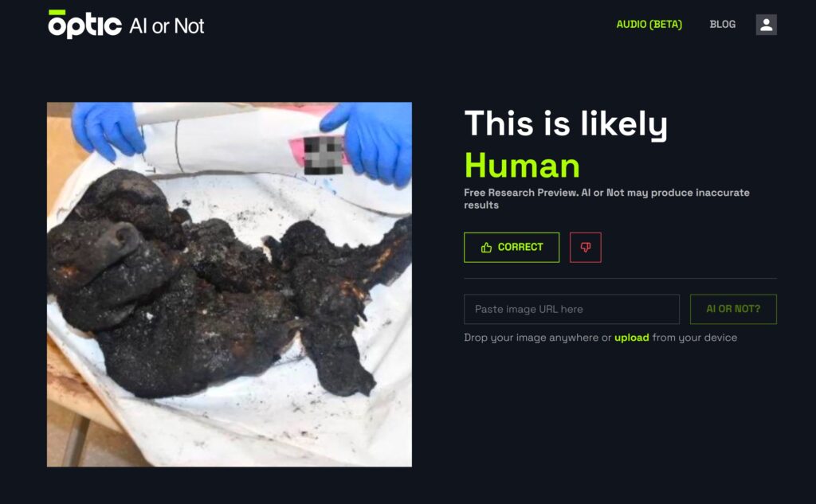Focus the Paste image URL field
Viewport: 816px width, 504px height.
(x=571, y=309)
